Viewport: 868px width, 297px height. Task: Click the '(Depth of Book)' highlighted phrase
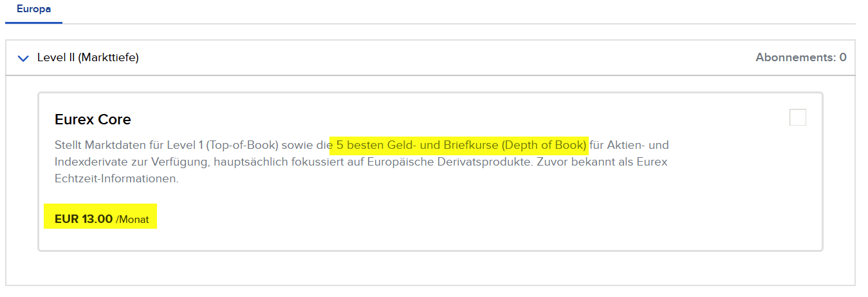(x=543, y=145)
